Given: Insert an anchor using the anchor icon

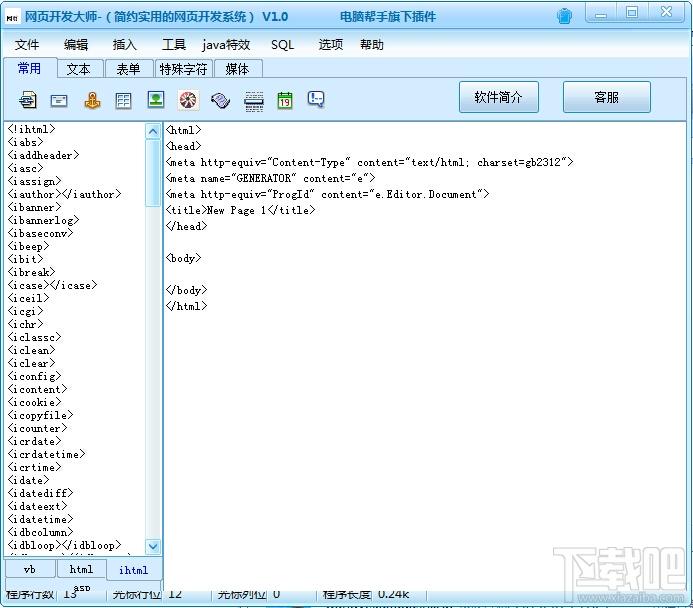Looking at the screenshot, I should (x=92, y=100).
